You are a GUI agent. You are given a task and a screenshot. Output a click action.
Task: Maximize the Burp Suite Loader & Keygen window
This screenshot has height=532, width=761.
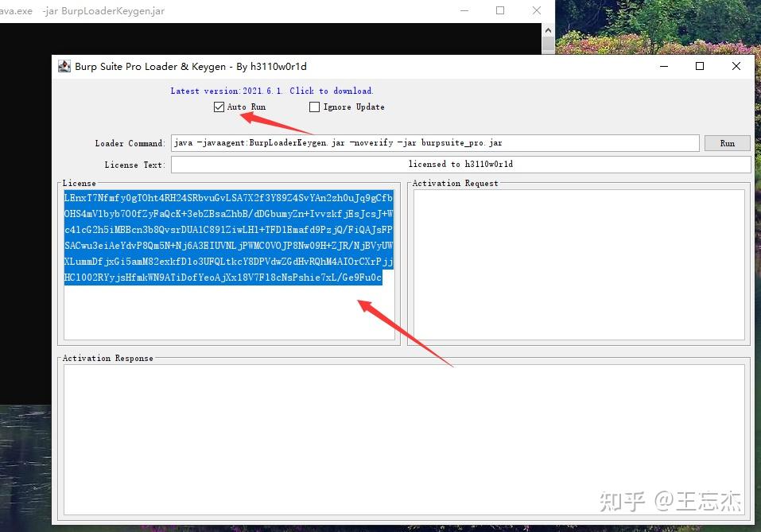[x=700, y=67]
